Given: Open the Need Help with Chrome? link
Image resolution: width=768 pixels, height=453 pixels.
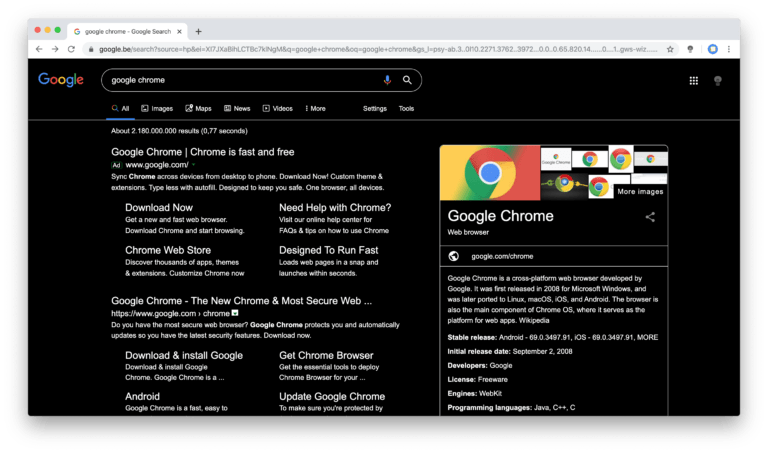Looking at the screenshot, I should click(335, 208).
